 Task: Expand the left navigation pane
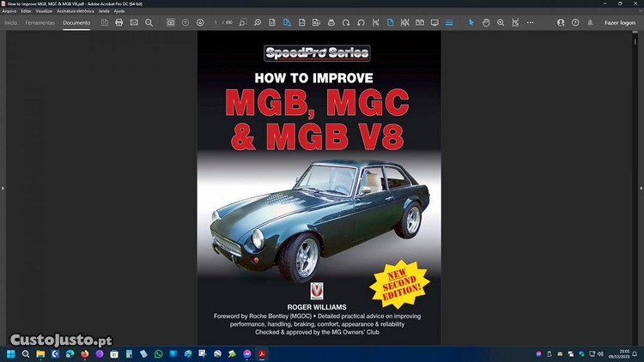point(3,188)
